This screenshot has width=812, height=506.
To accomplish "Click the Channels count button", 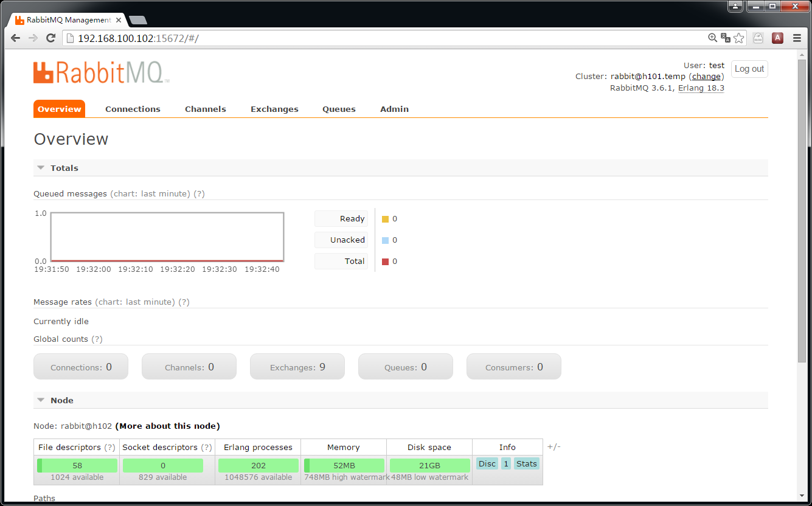I will coord(189,367).
